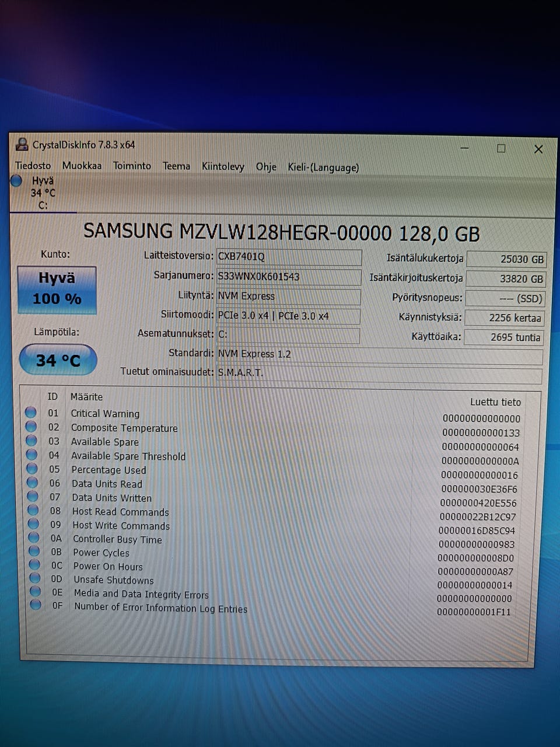Click the Hyvä 100 % health status button
The height and width of the screenshot is (747, 560).
click(57, 290)
